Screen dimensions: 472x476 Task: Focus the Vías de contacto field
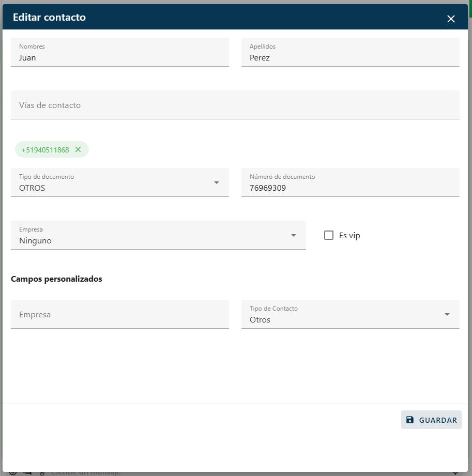235,105
